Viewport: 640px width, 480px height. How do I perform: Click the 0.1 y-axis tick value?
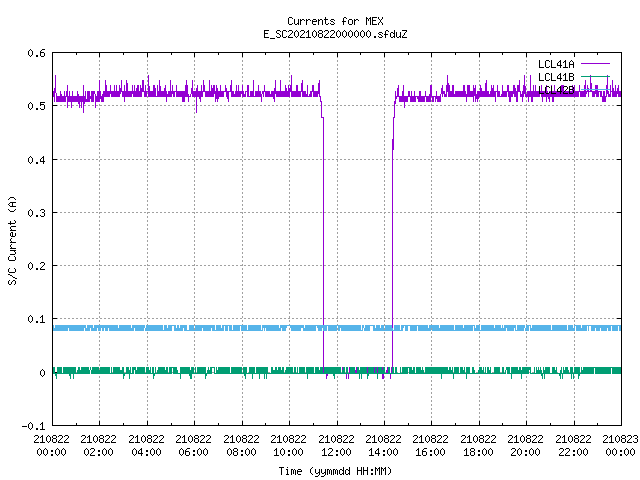[36, 319]
